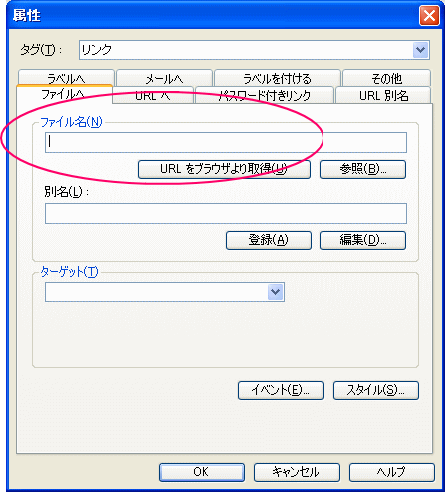Open the パスワード付きリンク tab
Viewport: 445px width, 492px height.
point(264,95)
